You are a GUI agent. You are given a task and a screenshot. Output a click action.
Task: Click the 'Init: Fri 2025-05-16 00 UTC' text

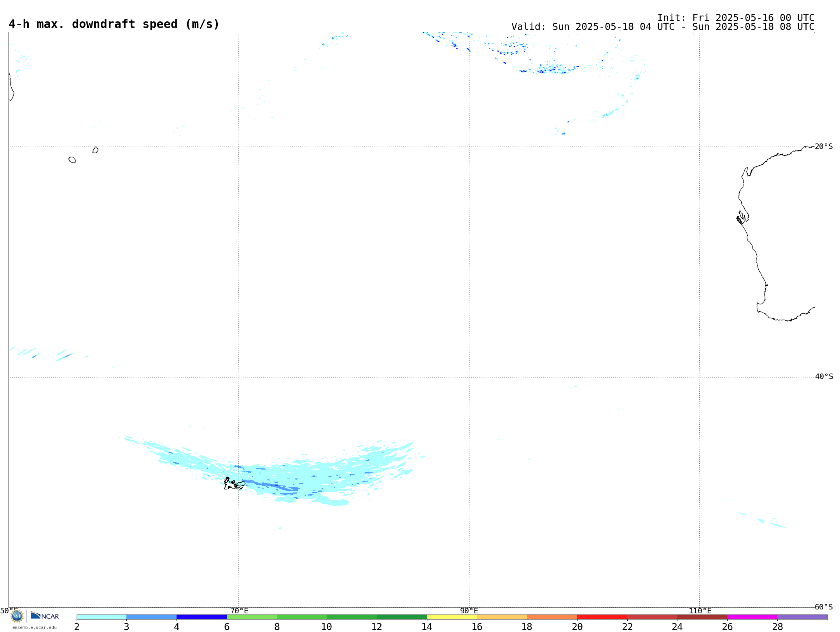pos(736,18)
